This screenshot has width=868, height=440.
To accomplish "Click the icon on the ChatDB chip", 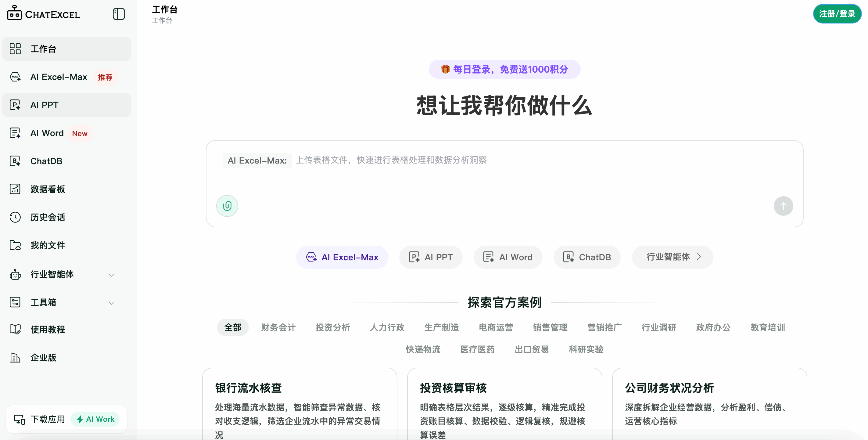I will click(x=569, y=257).
